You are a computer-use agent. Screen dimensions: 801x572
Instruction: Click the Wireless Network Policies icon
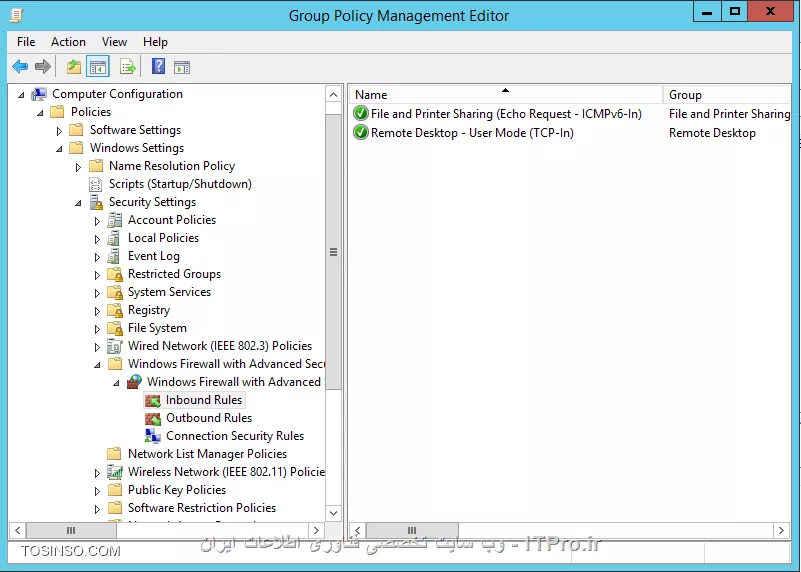click(x=115, y=472)
